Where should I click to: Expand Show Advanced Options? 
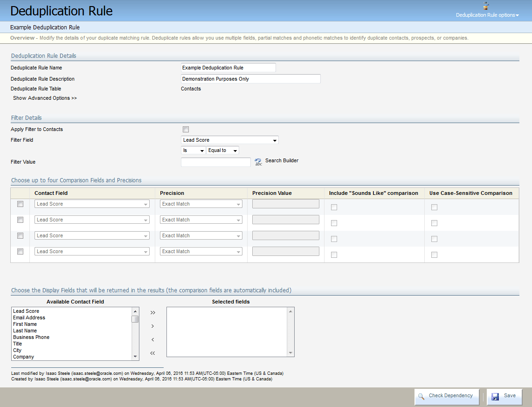pos(44,98)
